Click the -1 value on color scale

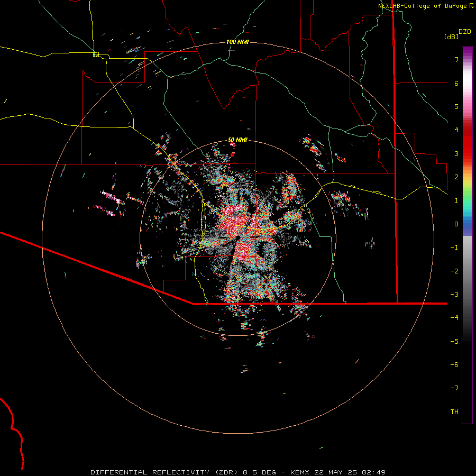[x=454, y=248]
